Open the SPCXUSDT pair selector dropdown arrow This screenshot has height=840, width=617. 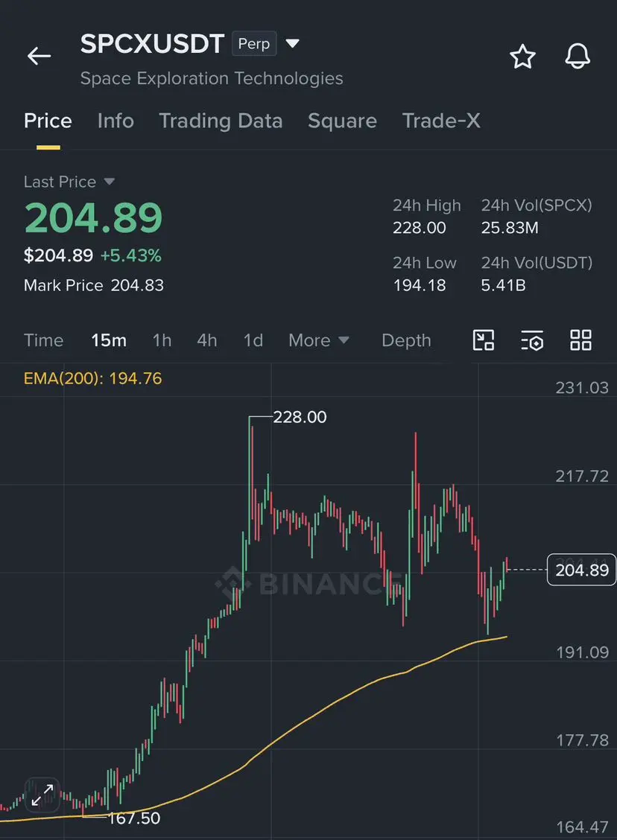tap(292, 43)
